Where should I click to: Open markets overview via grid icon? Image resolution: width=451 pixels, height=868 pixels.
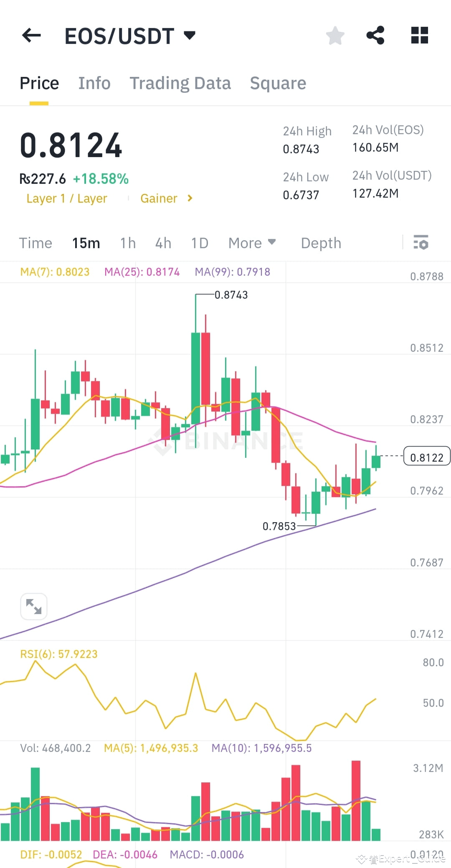pos(419,36)
